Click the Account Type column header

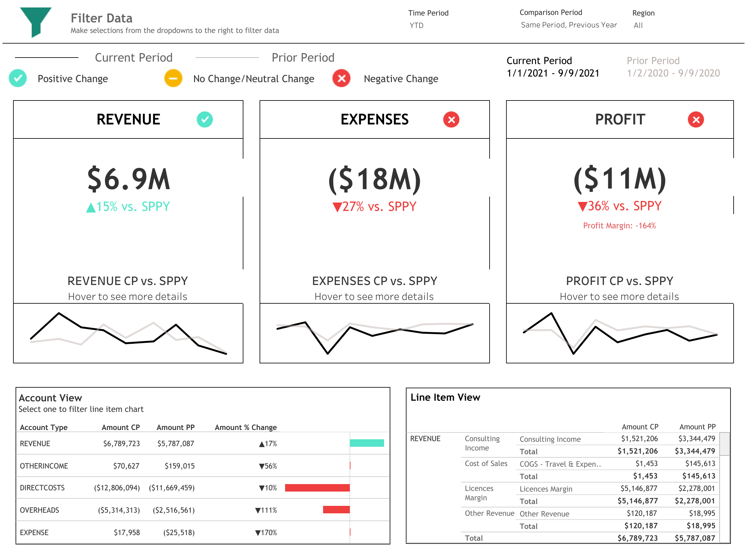44,427
